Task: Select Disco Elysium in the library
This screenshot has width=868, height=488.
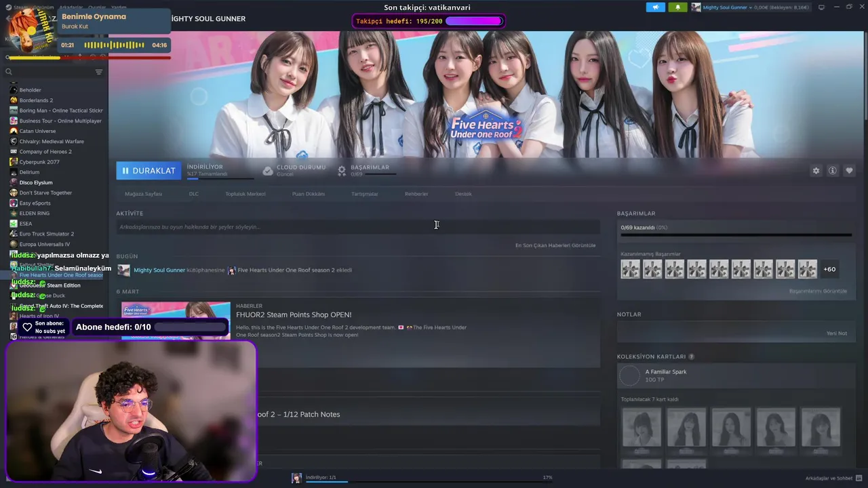Action: pos(36,182)
